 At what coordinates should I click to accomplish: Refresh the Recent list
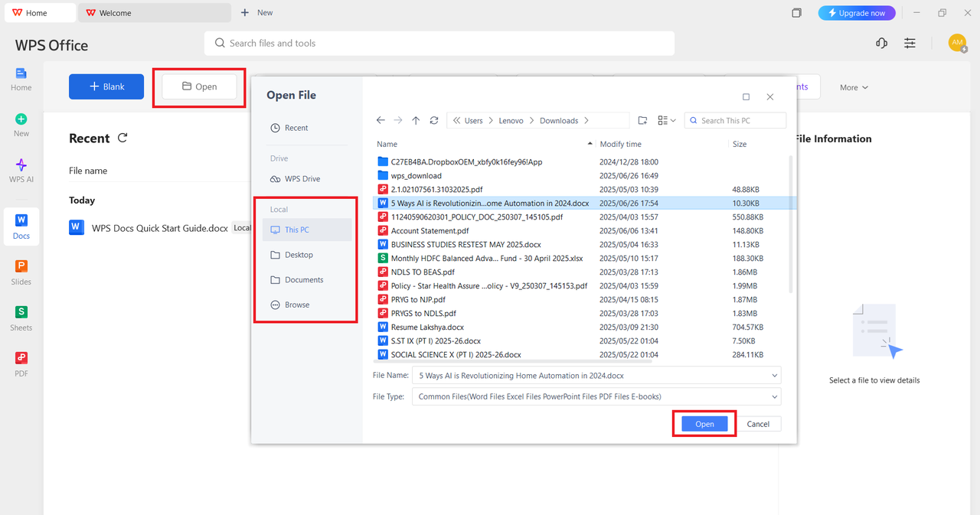point(122,138)
